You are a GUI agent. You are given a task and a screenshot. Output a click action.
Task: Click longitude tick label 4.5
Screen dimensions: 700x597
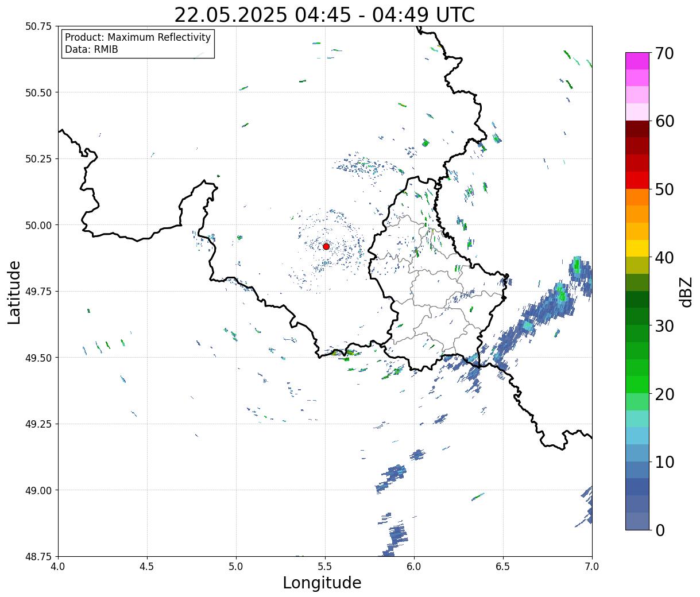point(147,567)
